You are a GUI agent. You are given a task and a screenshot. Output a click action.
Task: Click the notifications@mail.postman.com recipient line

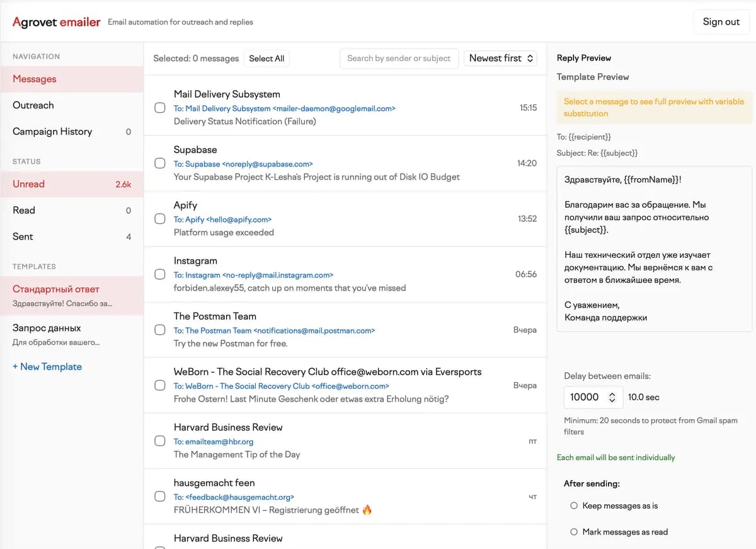(274, 330)
